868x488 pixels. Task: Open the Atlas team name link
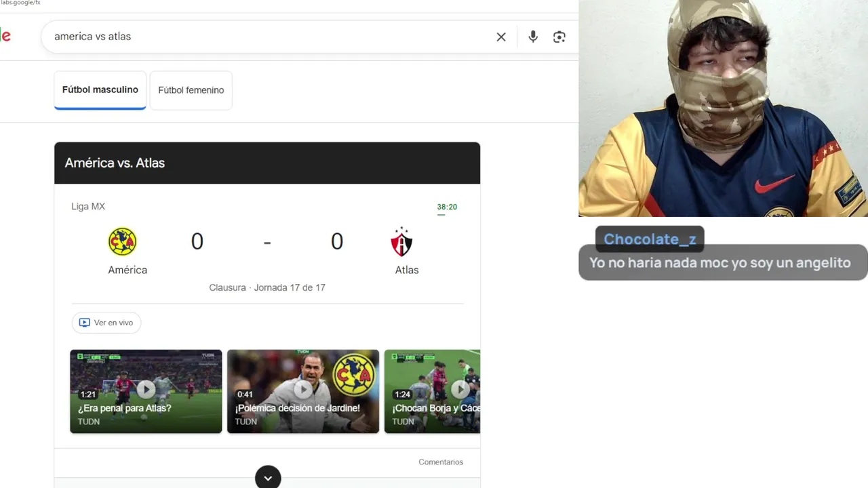(x=407, y=270)
